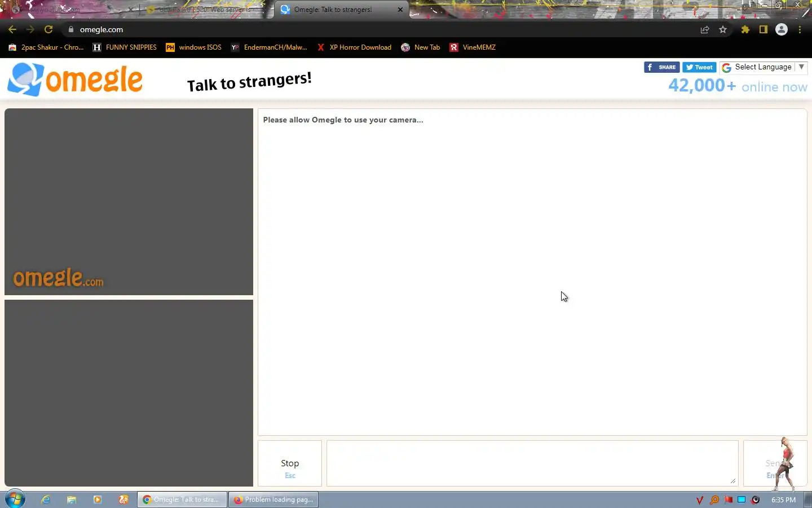Viewport: 812px width, 508px height.
Task: Click the stranger video panel with omegle.com logo
Action: (129, 202)
